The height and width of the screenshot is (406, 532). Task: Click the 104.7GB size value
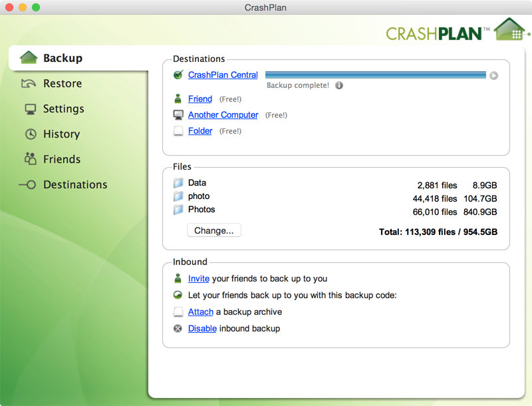(480, 198)
